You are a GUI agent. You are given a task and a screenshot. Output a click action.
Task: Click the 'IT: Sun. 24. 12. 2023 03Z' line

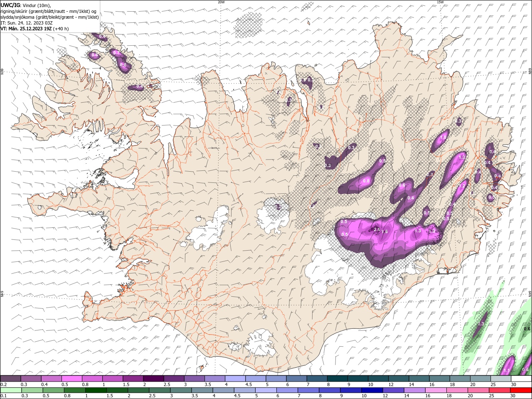pyautogui.click(x=27, y=23)
